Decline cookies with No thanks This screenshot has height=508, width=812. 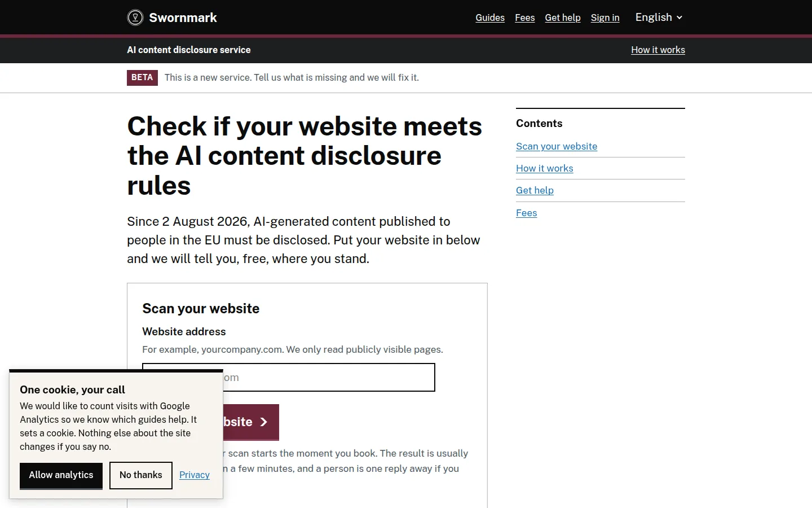click(x=141, y=475)
